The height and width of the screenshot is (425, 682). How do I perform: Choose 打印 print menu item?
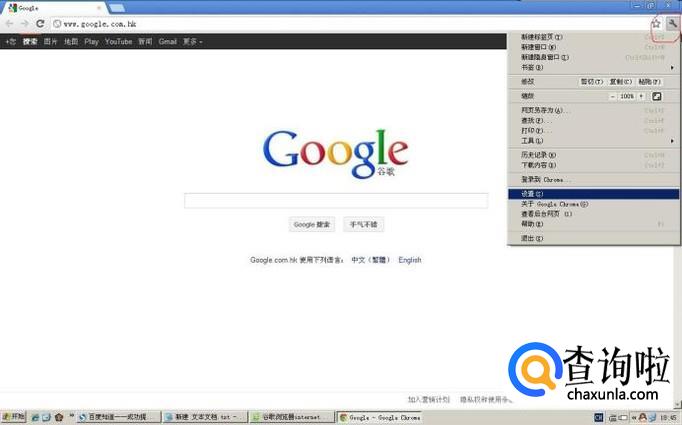(x=592, y=131)
